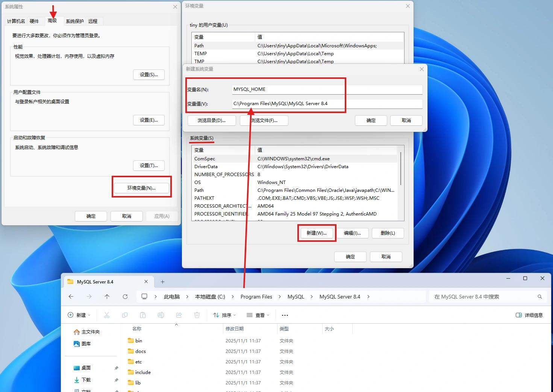553x392 pixels.
Task: Click the Delete trash icon in Explorer
Action: point(197,315)
